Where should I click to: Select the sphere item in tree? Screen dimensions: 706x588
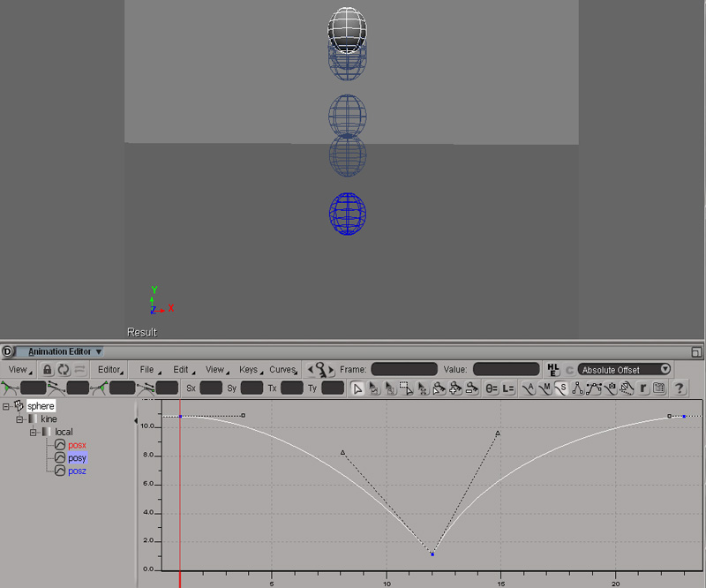click(41, 406)
